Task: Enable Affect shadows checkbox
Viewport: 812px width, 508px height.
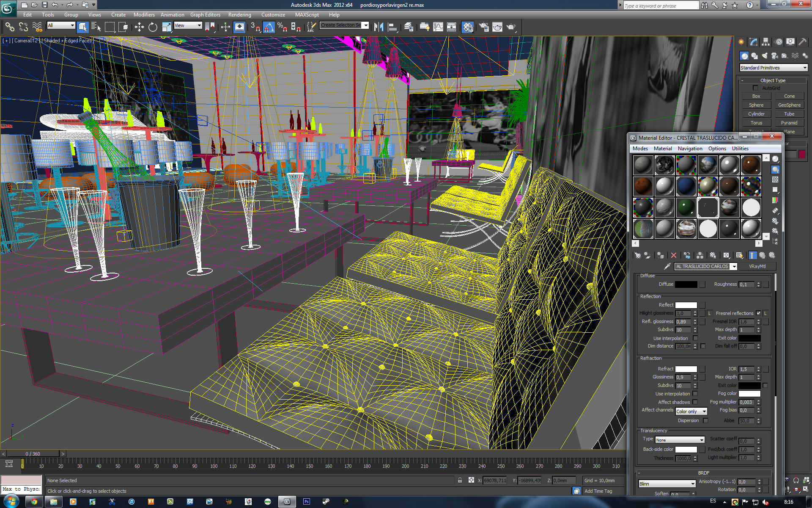Action: pyautogui.click(x=695, y=402)
